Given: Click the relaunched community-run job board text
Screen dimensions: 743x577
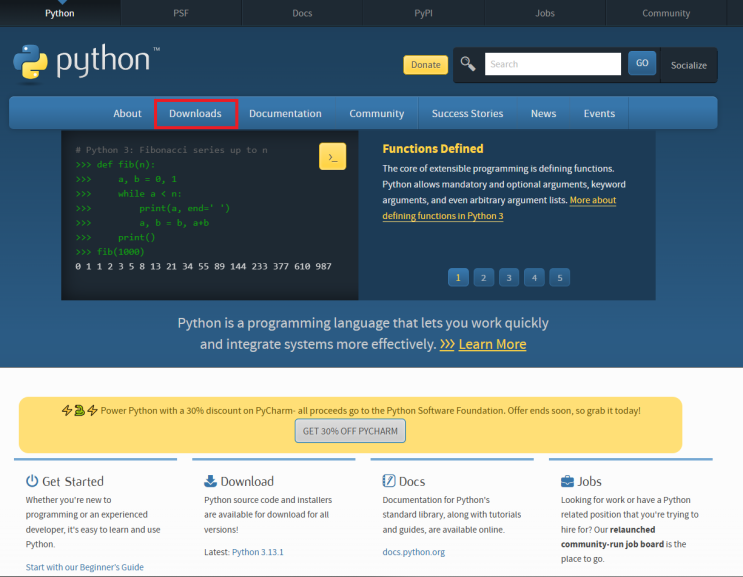Looking at the screenshot, I should click(612, 537).
